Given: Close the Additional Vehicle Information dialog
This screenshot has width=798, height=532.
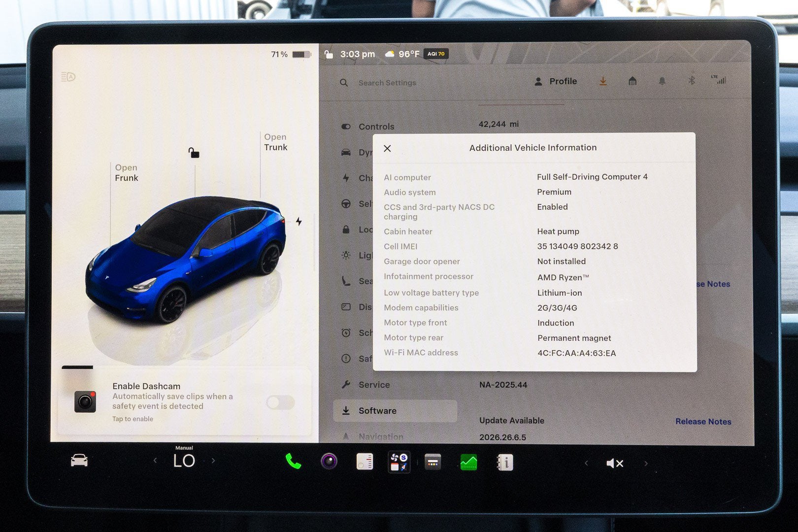Looking at the screenshot, I should click(387, 148).
